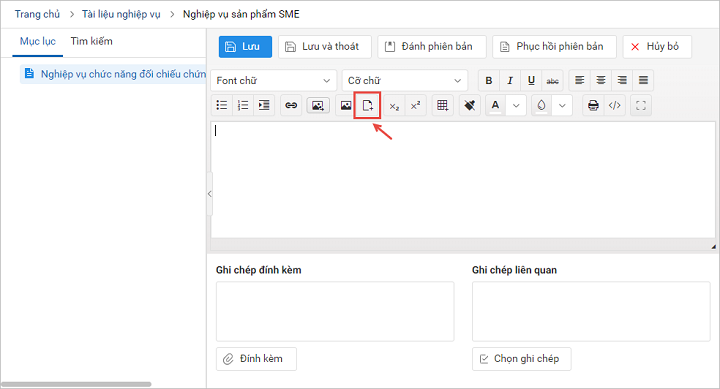Go to Trang chủ breadcrumb

pos(37,14)
